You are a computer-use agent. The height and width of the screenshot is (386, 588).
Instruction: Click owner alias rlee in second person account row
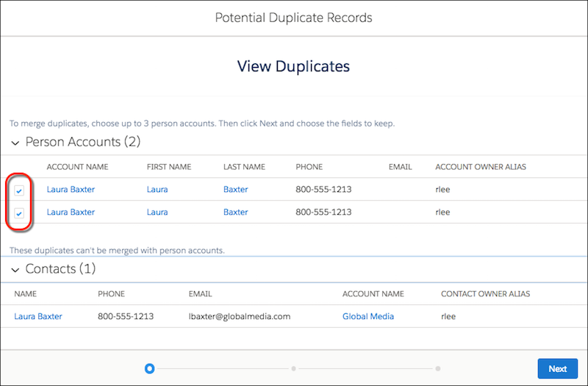(442, 212)
